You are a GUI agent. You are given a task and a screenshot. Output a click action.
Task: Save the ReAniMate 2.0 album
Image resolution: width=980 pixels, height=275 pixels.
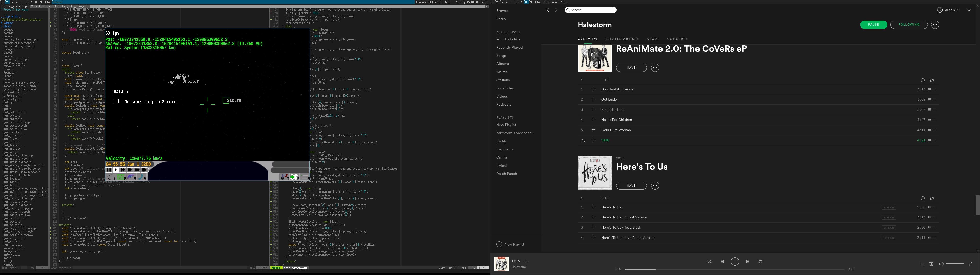click(x=631, y=68)
